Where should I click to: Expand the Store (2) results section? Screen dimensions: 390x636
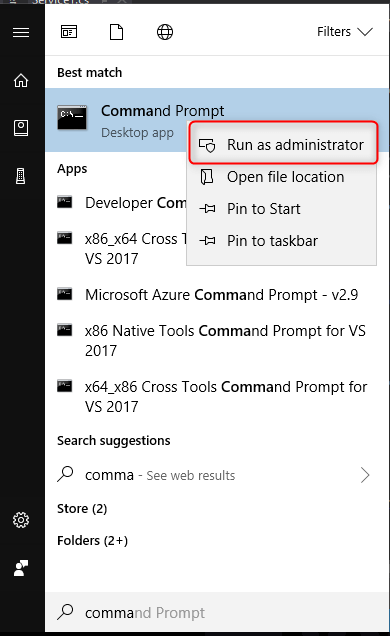[82, 509]
